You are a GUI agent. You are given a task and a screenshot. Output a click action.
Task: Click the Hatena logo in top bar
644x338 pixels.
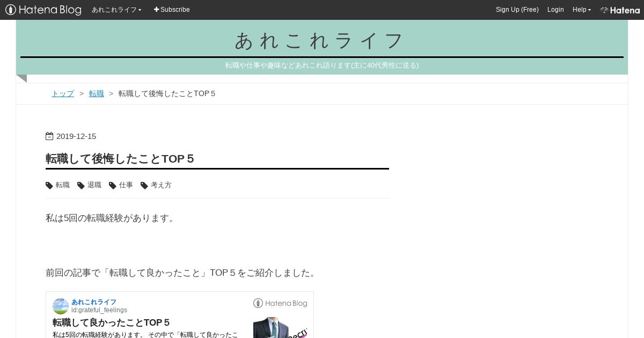[620, 10]
